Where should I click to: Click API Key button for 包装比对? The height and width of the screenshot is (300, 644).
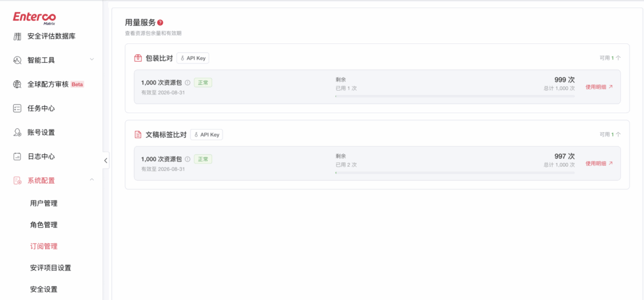193,58
